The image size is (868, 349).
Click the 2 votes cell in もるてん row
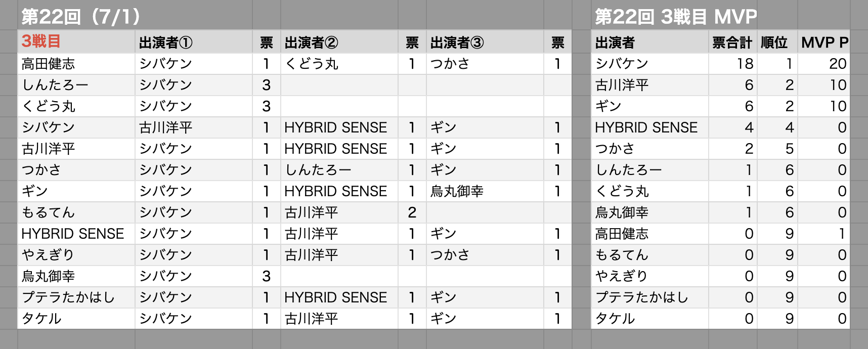tap(412, 212)
